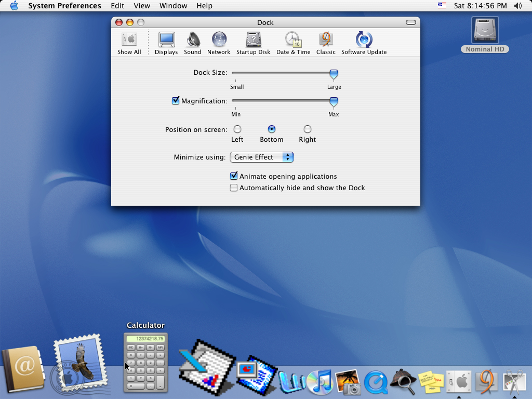This screenshot has width=532, height=399.
Task: Click the Show All preferences icon
Action: coord(129,43)
